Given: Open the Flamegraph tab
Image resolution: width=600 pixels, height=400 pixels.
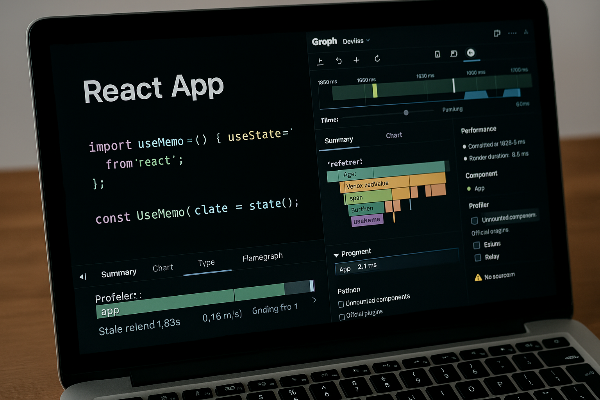Looking at the screenshot, I should [x=262, y=257].
